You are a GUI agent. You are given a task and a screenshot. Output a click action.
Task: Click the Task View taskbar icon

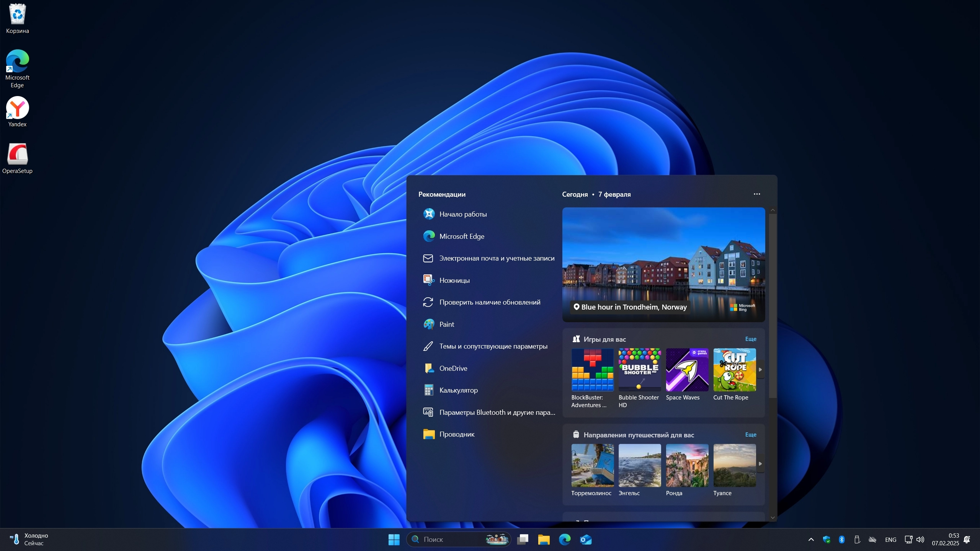(523, 540)
